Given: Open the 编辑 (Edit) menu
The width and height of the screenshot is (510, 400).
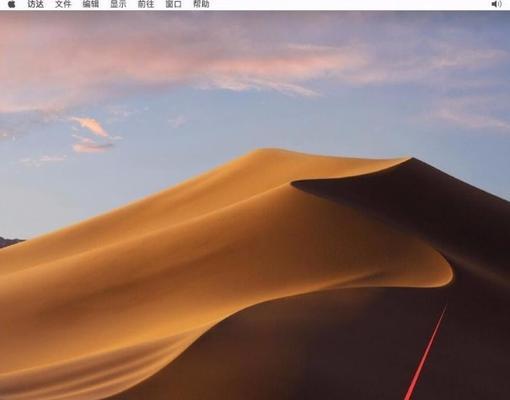Looking at the screenshot, I should [x=91, y=4].
